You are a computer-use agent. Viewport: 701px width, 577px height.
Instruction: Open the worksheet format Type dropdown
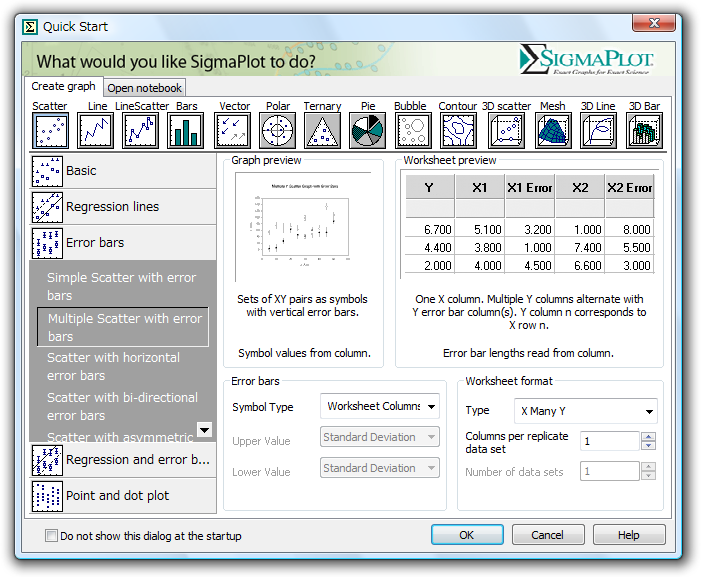pyautogui.click(x=586, y=411)
